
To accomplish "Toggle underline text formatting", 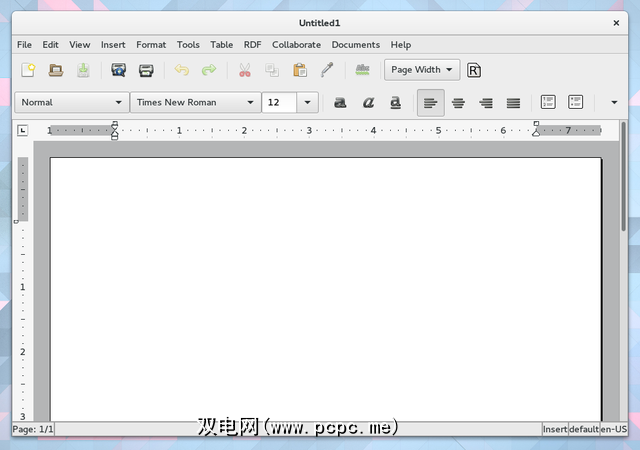I will point(395,102).
